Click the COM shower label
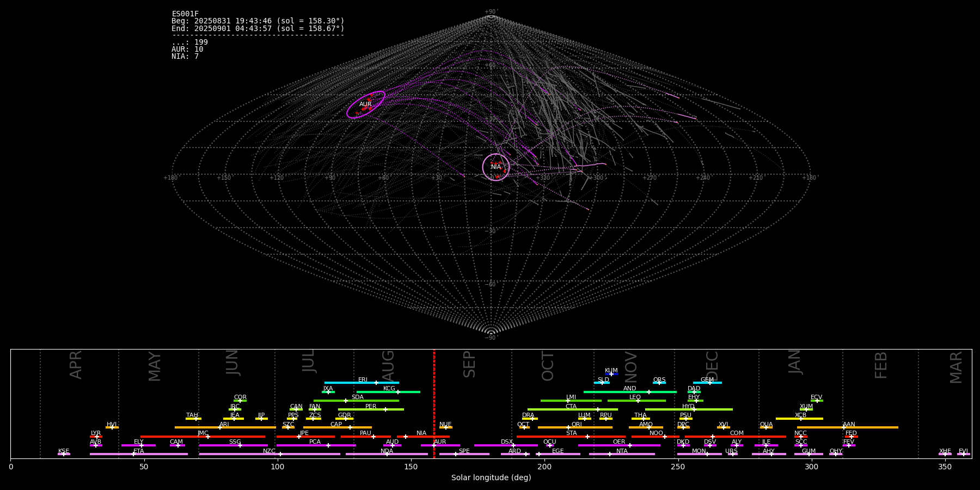 click(x=737, y=433)
